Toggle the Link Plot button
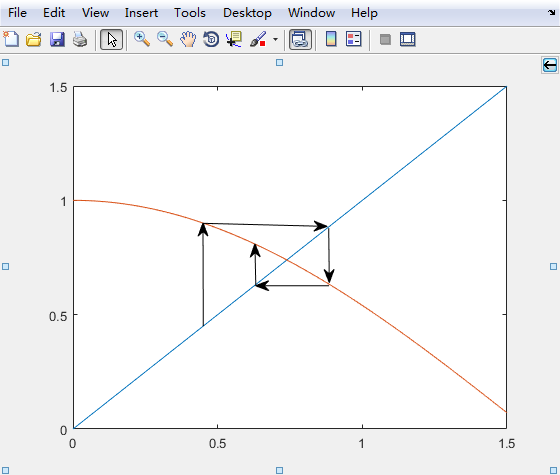This screenshot has width=560, height=475. 300,39
